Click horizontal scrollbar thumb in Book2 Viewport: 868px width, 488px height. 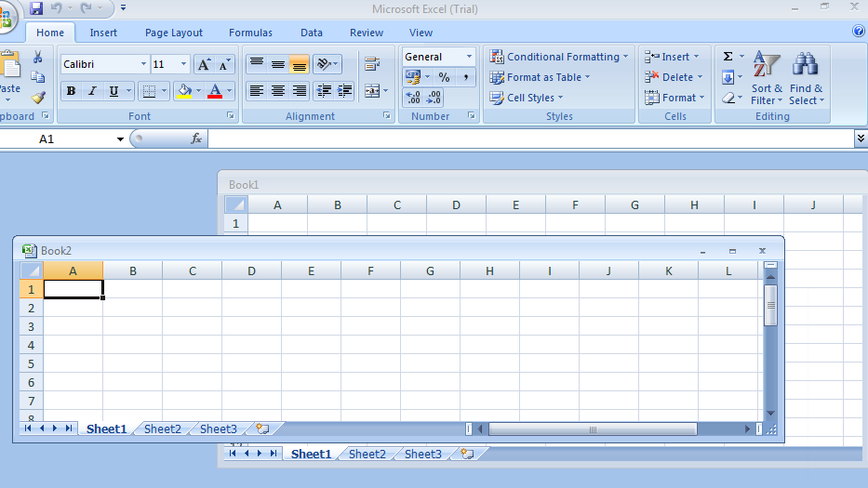click(593, 429)
